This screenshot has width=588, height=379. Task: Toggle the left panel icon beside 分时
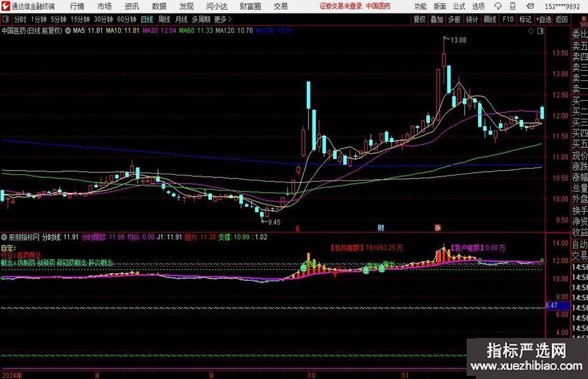click(6, 19)
